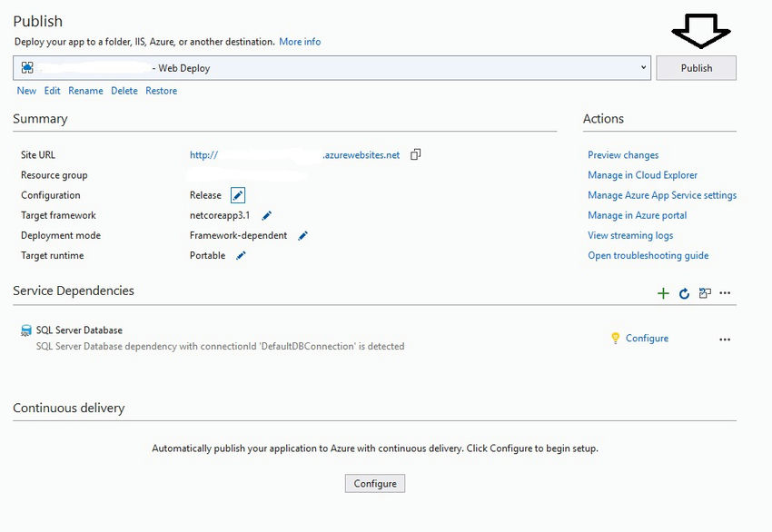
Task: Click the Publish button
Action: click(x=697, y=68)
